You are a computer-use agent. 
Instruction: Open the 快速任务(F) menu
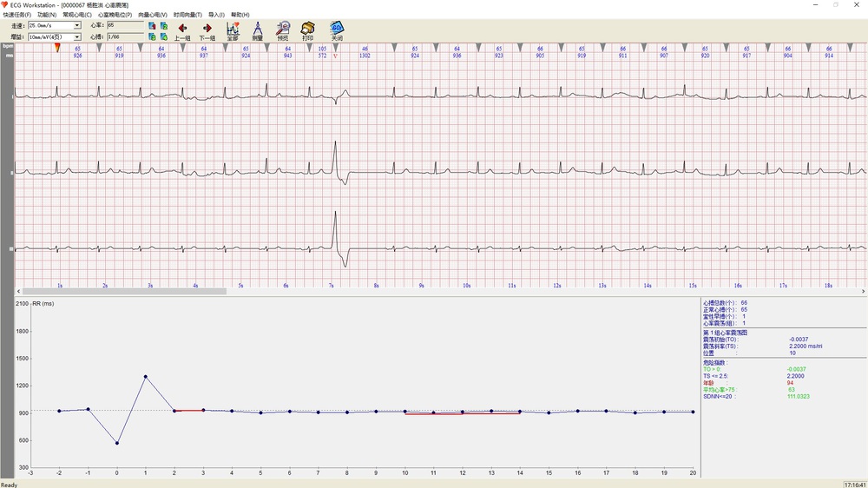tap(17, 15)
